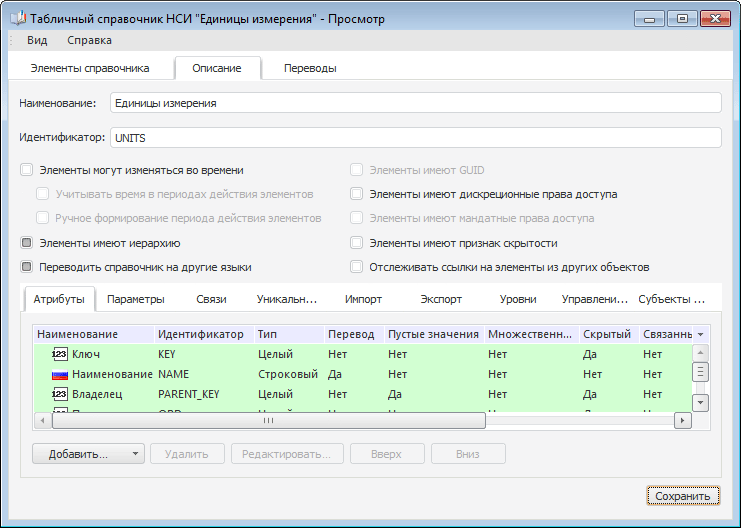Image resolution: width=742 pixels, height=528 pixels.
Task: Open the column chooser arrow in table header
Action: click(x=701, y=334)
